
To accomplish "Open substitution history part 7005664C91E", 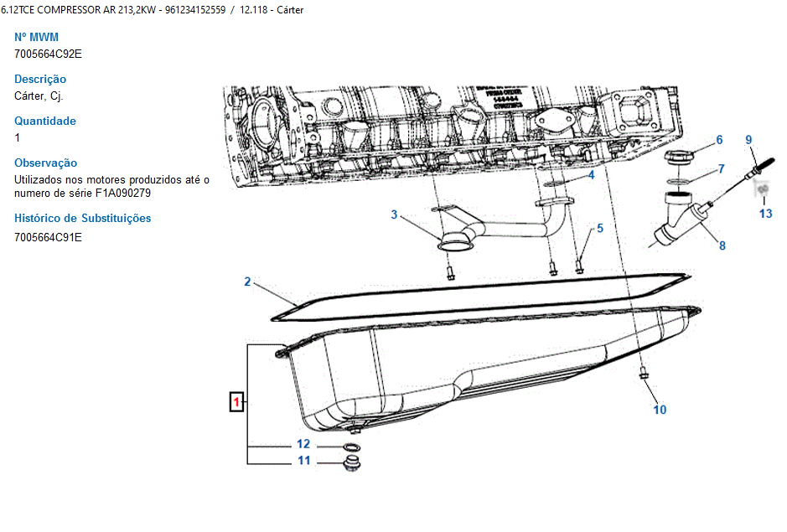I will point(48,237).
